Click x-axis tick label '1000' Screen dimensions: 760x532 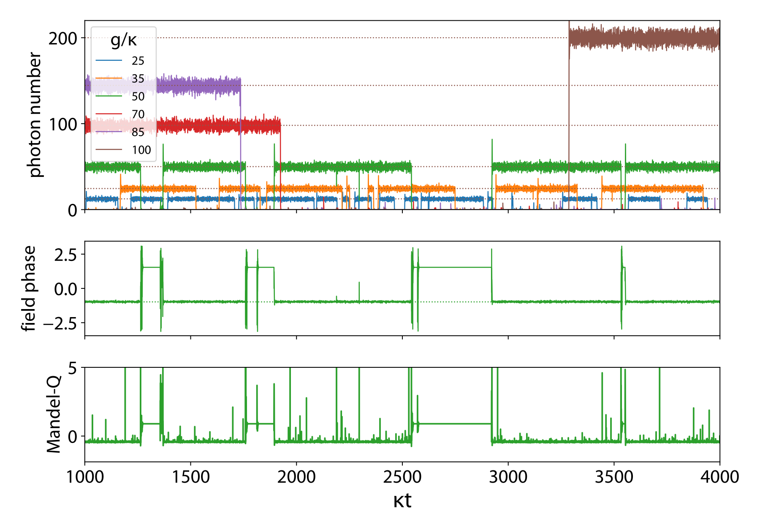pyautogui.click(x=85, y=477)
